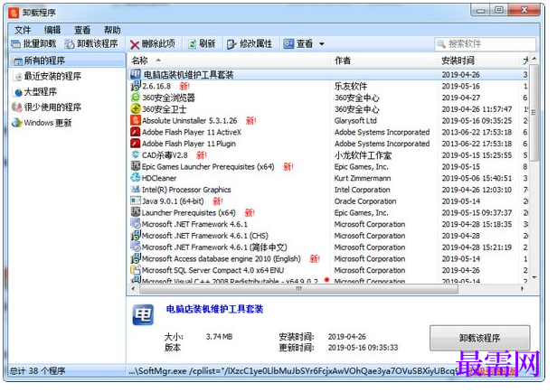Click the 卸载程序 title bar app icon
This screenshot has width=557, height=392.
(x=14, y=14)
